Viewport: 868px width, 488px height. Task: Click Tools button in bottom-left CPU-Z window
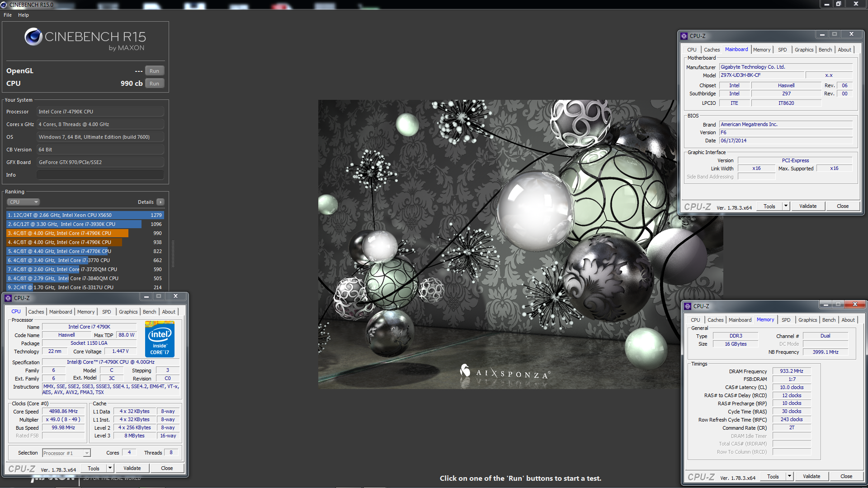tap(94, 468)
